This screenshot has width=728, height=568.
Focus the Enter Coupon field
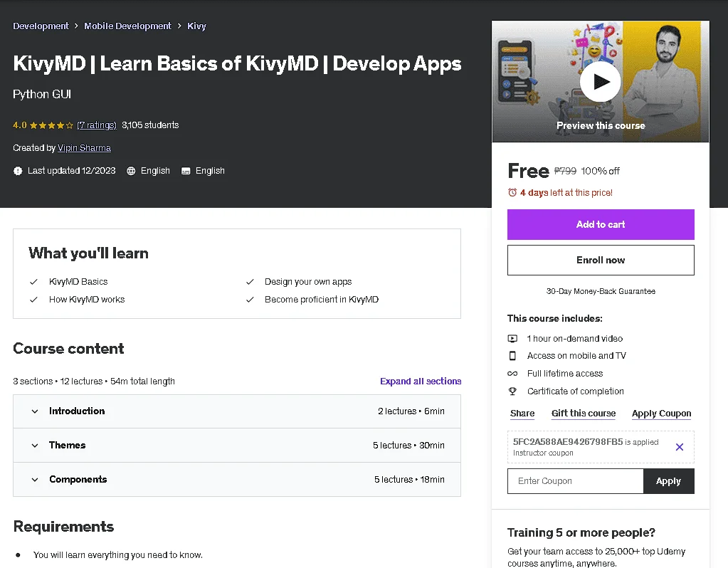tap(576, 481)
